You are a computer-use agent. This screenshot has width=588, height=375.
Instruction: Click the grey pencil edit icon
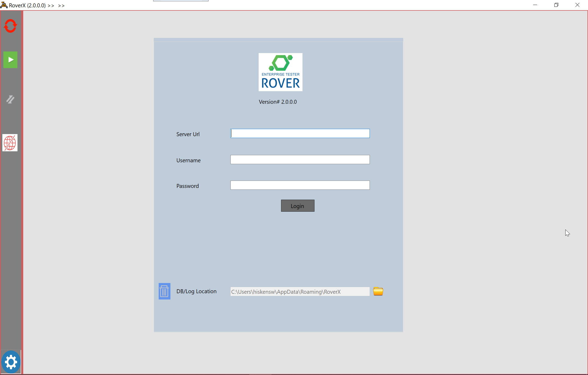pyautogui.click(x=10, y=99)
